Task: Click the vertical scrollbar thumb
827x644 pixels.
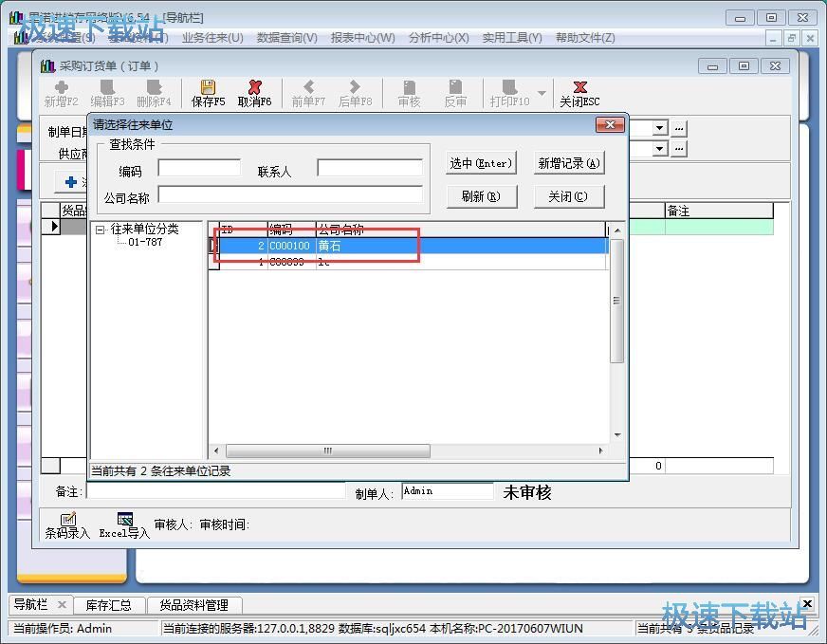Action: click(617, 301)
